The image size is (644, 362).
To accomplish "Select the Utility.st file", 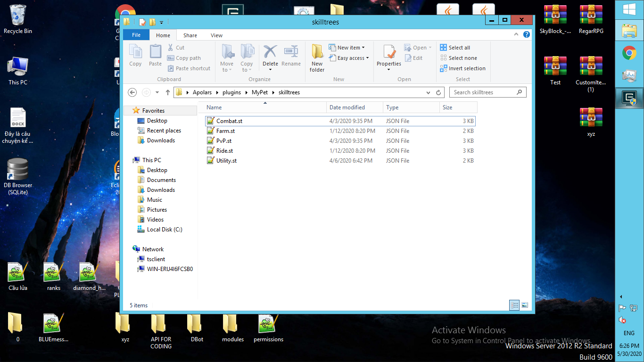I will pyautogui.click(x=226, y=161).
